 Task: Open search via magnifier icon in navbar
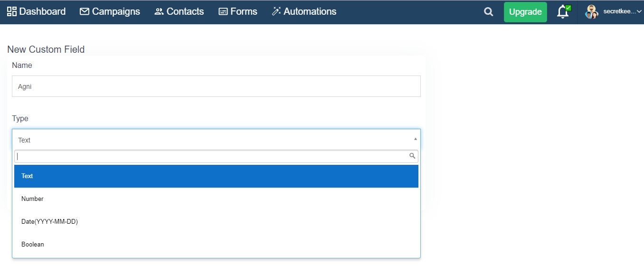click(x=489, y=12)
